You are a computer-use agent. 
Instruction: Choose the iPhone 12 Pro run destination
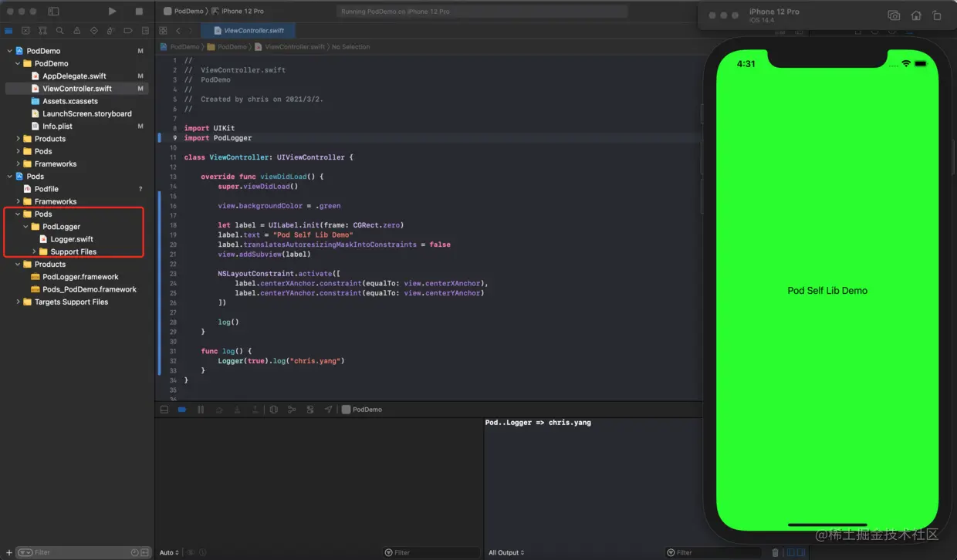[x=237, y=12]
